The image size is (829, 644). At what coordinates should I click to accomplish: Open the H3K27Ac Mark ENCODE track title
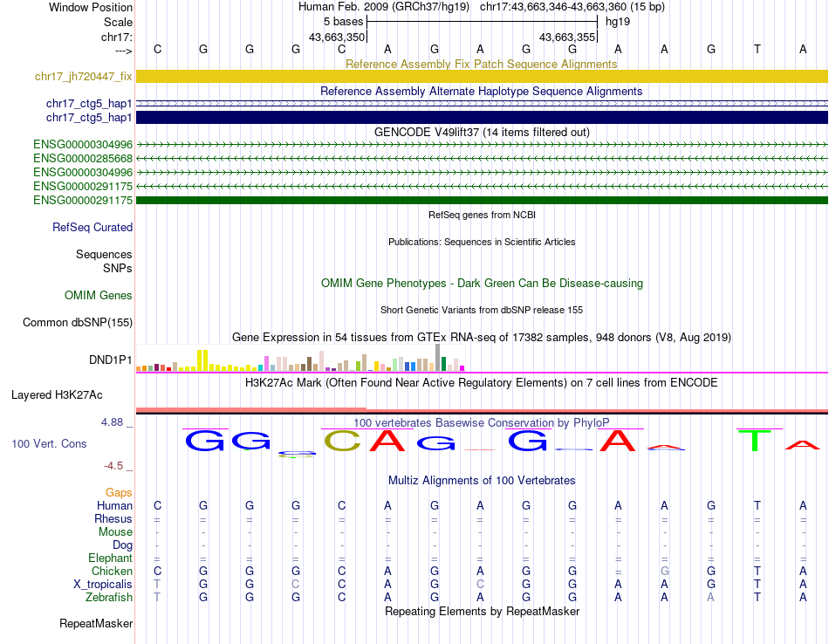(482, 383)
